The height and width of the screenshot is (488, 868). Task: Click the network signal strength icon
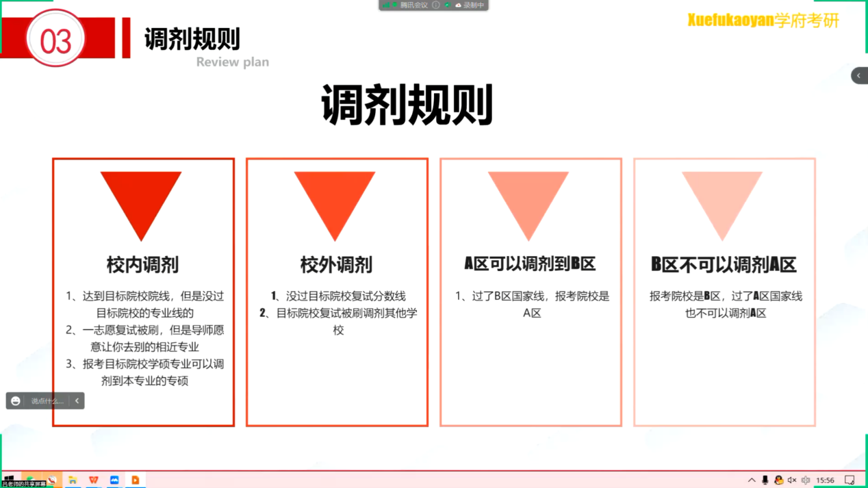pyautogui.click(x=387, y=5)
